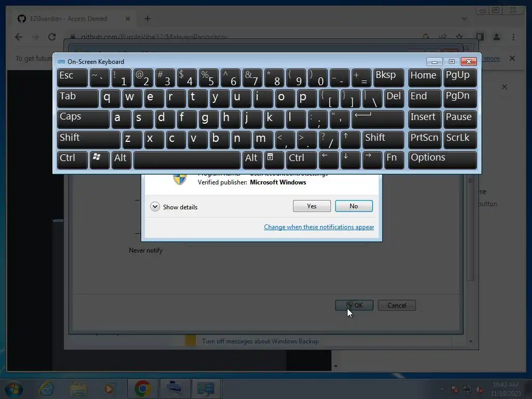Tap the Home key on keyboard
532x399 pixels.
pyautogui.click(x=425, y=78)
